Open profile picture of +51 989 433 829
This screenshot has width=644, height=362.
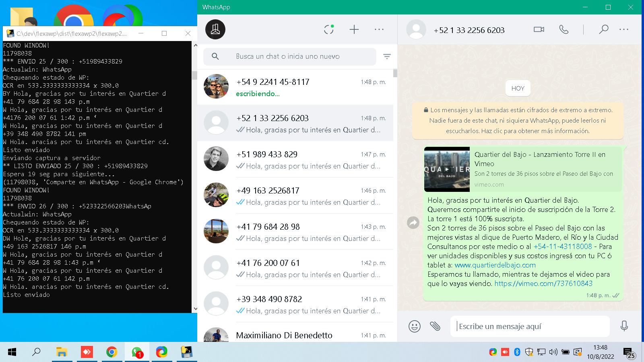click(x=216, y=158)
